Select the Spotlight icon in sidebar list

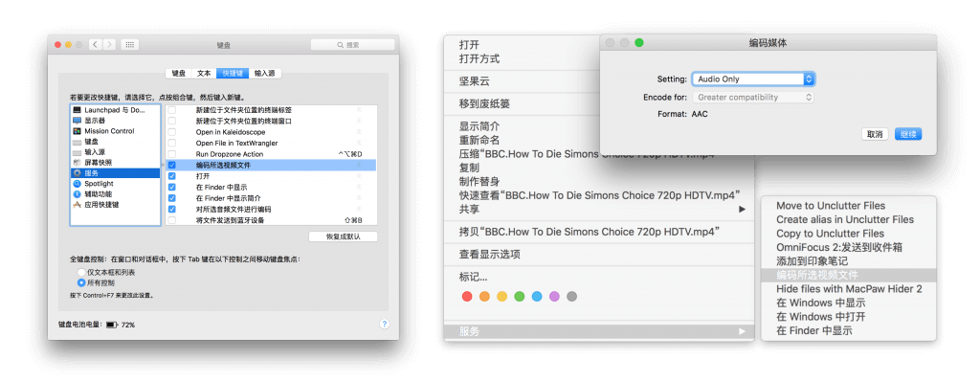(77, 184)
